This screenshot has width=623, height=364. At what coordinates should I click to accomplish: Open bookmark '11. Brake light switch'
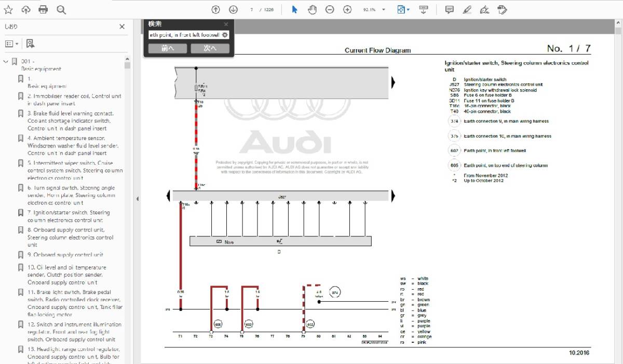click(75, 303)
